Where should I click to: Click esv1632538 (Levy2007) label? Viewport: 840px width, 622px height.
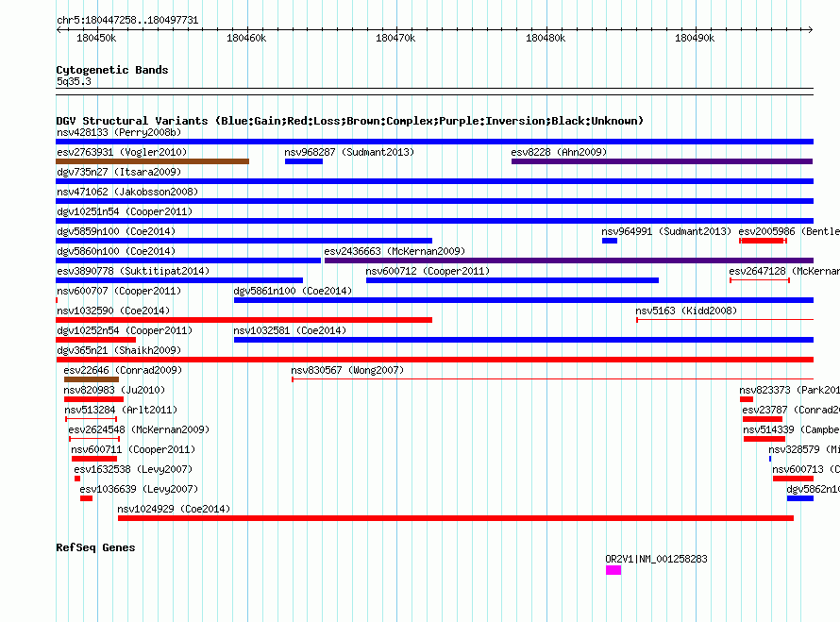pos(133,469)
